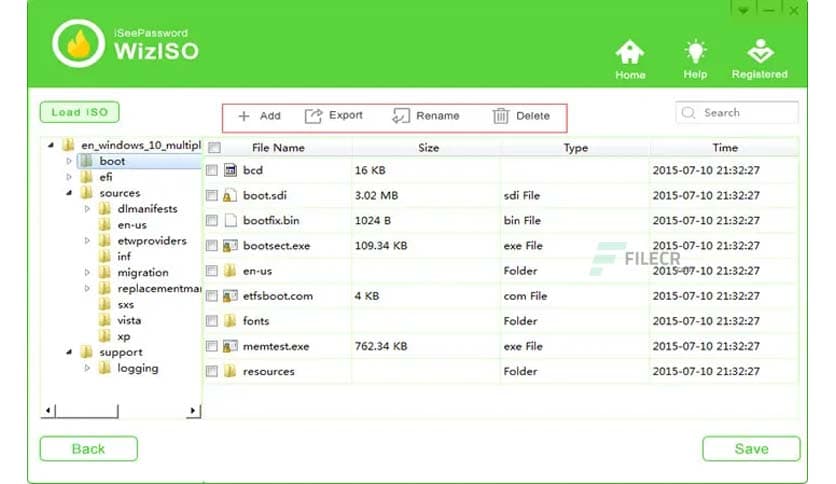Image resolution: width=836 pixels, height=484 pixels.
Task: Click the Back button
Action: coord(89,449)
